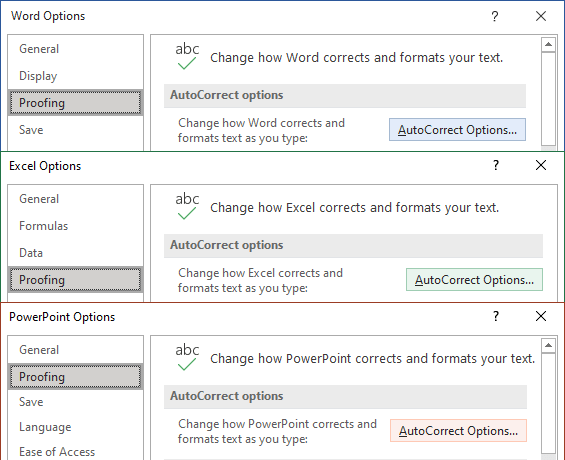Screen dimensions: 565x460
Task: Select Language in PowerPoint Options sidebar
Action: click(x=75, y=427)
